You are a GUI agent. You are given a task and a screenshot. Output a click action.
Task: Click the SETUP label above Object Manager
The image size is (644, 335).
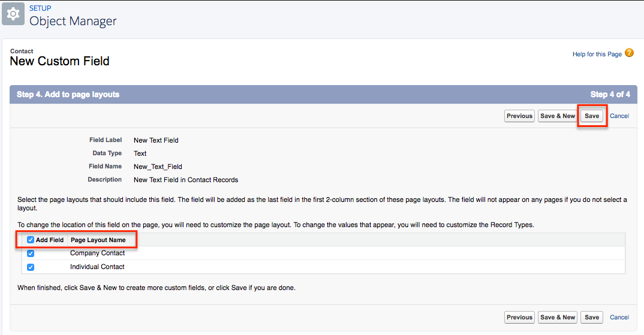[40, 8]
